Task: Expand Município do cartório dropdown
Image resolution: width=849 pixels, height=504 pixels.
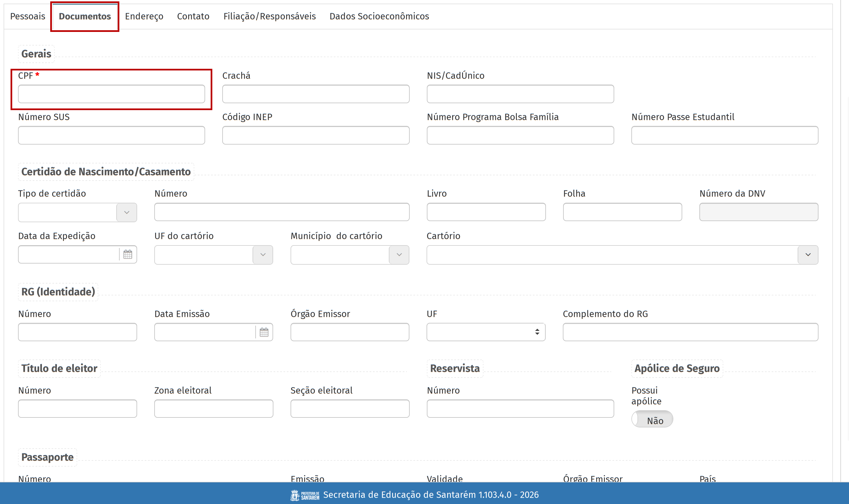Action: (399, 255)
